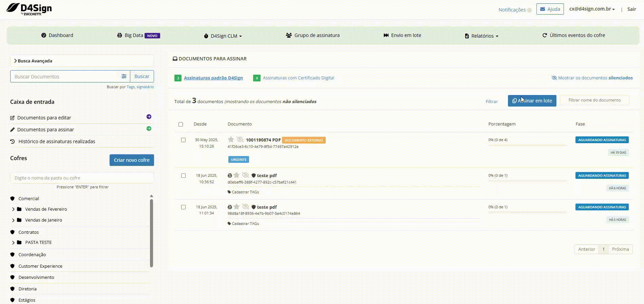The image size is (644, 304).
Task: Open the D4Sign CLM dropdown
Action: [x=223, y=36]
